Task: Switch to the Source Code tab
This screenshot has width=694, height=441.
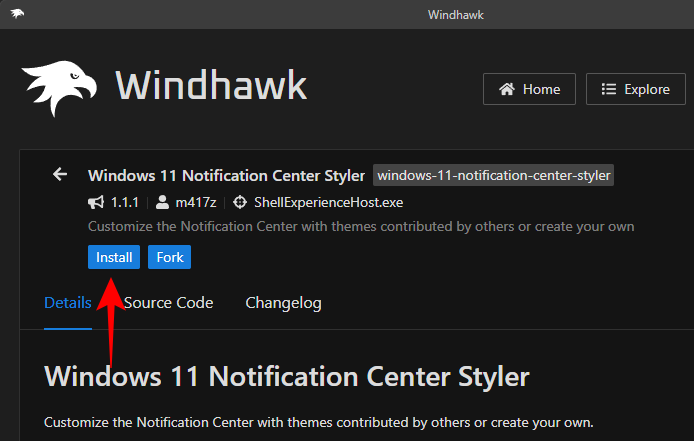Action: [x=168, y=303]
